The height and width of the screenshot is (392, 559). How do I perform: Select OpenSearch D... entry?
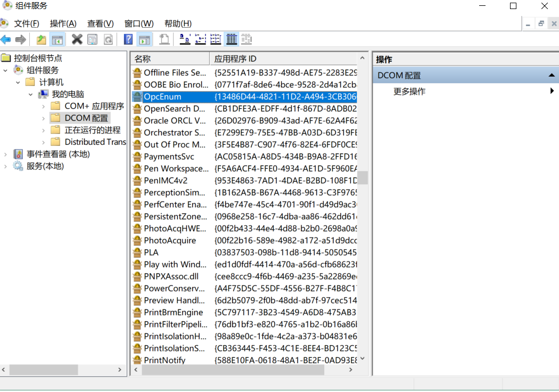pos(174,109)
